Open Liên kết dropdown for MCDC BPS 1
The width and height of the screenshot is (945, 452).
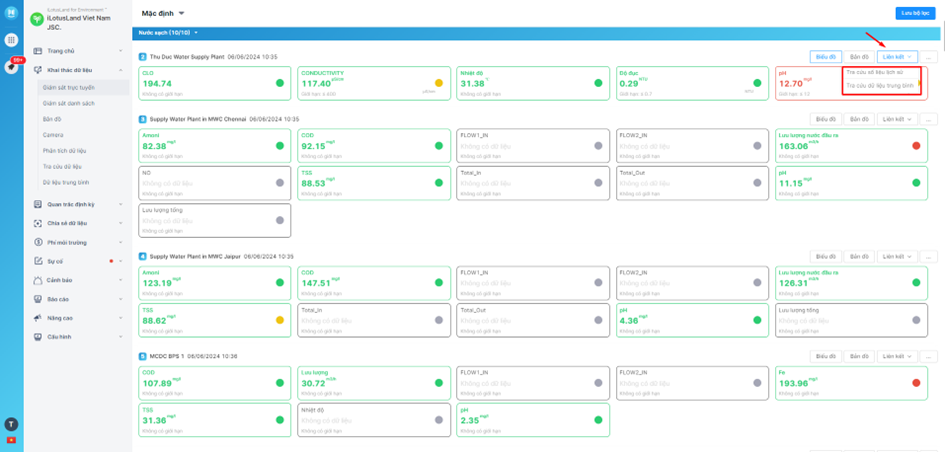coord(897,356)
